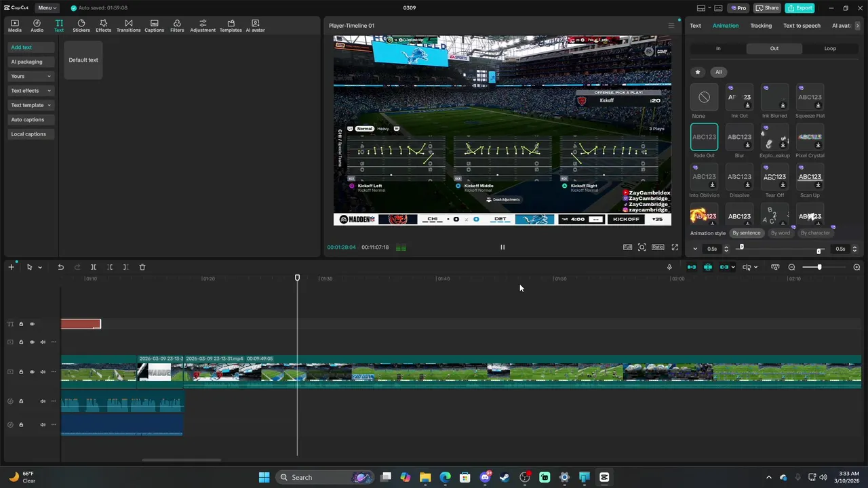Pause the video playback
Image resolution: width=868 pixels, height=488 pixels.
coord(502,247)
